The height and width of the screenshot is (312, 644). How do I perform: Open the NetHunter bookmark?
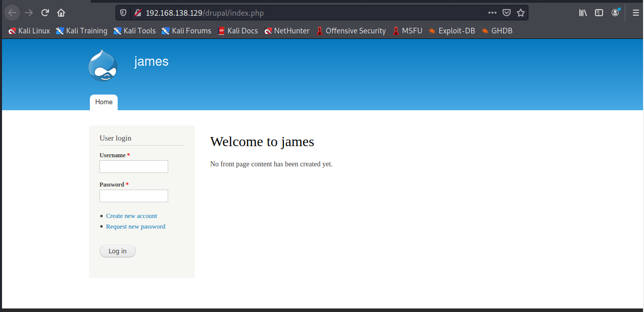click(x=287, y=31)
